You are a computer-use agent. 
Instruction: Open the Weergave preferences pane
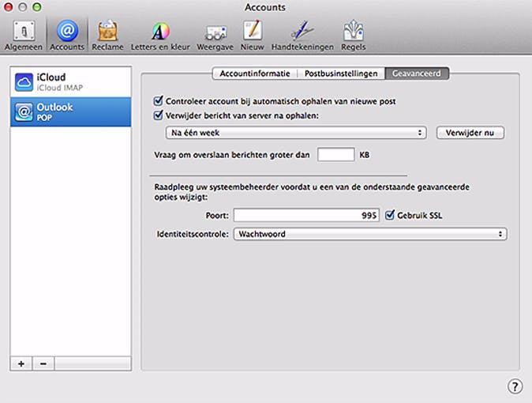tap(215, 36)
